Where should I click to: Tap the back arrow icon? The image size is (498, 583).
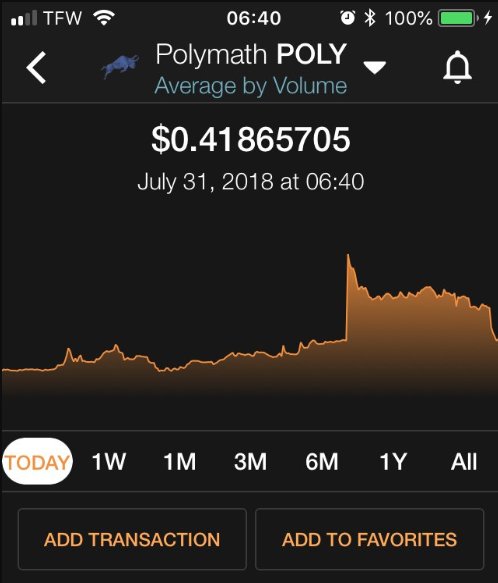[x=36, y=67]
